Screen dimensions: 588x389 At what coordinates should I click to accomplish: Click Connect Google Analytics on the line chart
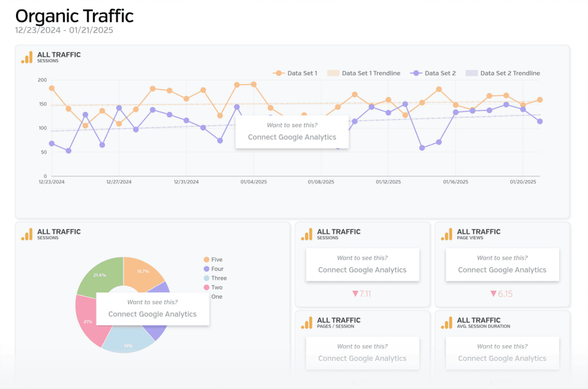[x=292, y=137]
